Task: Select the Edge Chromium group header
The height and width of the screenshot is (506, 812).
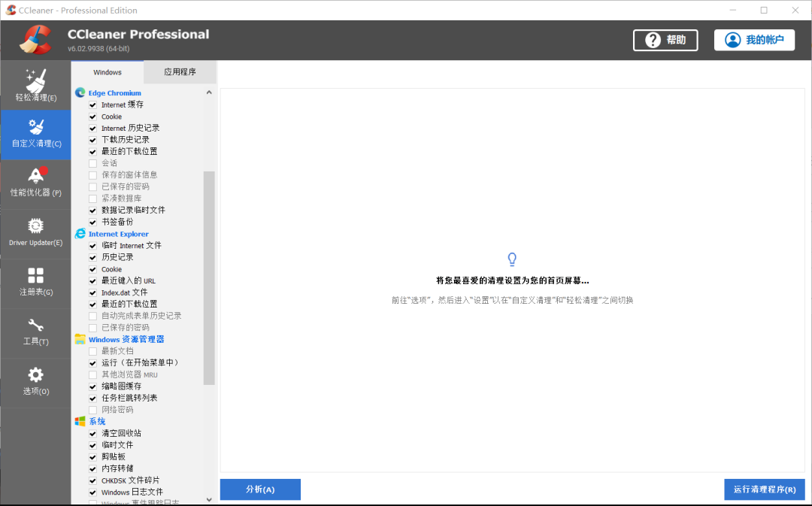Action: coord(114,92)
